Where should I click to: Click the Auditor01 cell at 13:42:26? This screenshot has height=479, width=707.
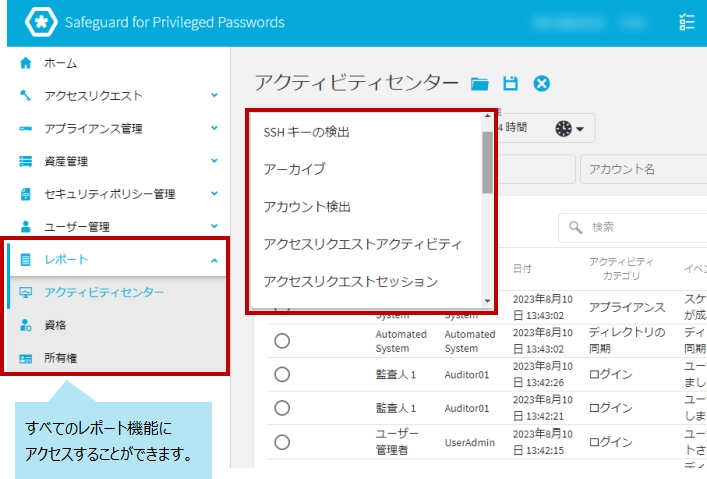coord(467,375)
